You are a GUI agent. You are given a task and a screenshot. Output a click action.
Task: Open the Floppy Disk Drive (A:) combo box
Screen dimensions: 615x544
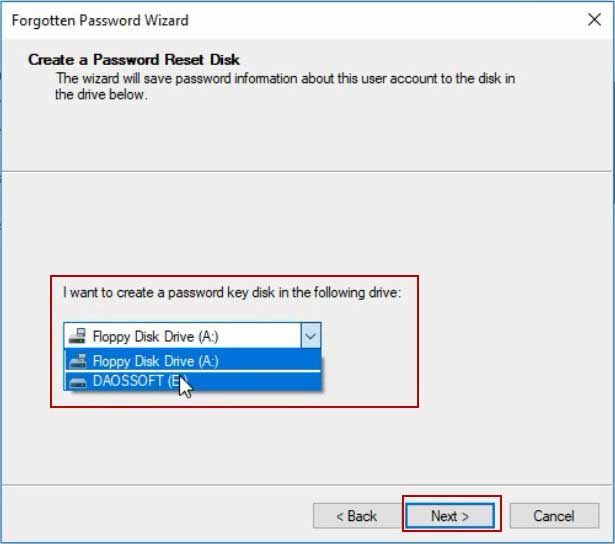click(192, 336)
